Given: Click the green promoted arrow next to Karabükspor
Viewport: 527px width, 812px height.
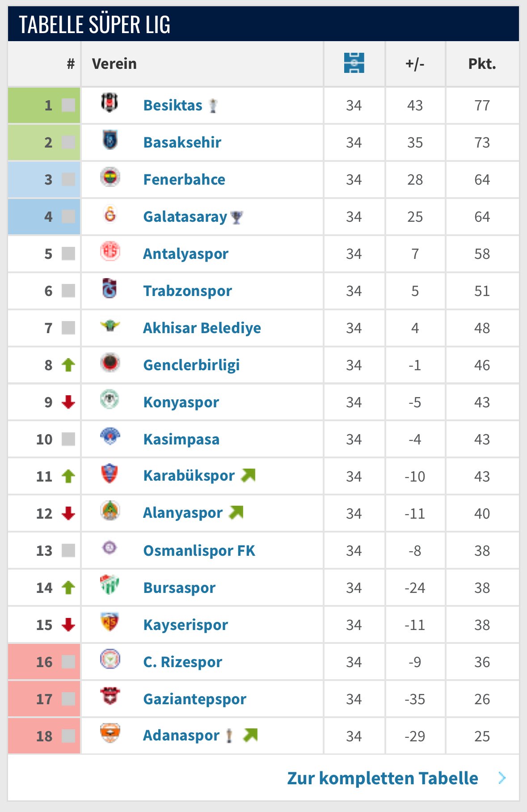Looking at the screenshot, I should [248, 475].
